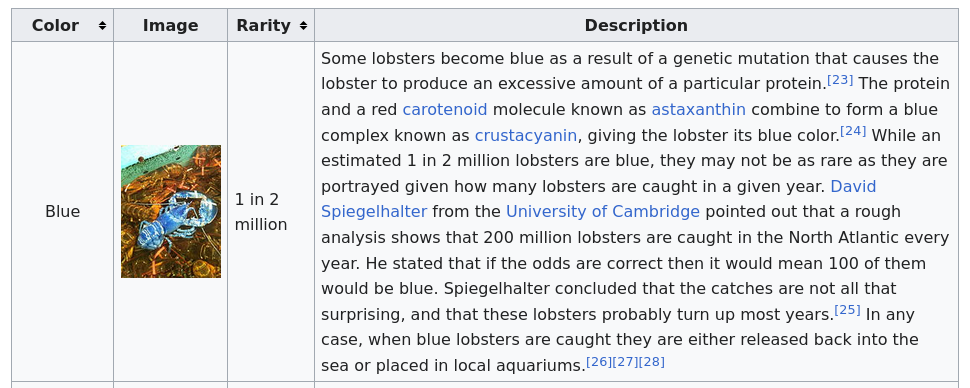Select the Description column header
970x388 pixels.
pos(636,25)
